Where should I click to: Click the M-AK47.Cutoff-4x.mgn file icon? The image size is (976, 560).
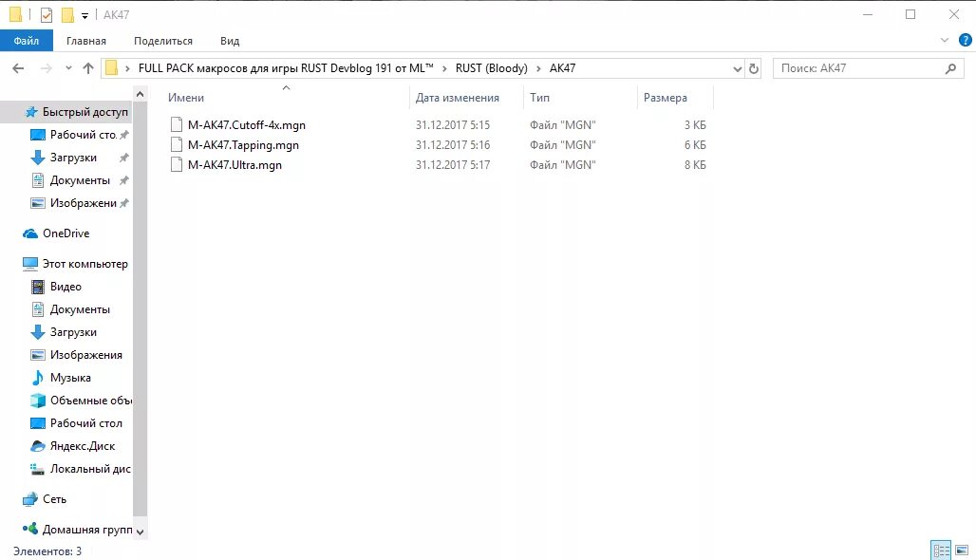coord(177,125)
